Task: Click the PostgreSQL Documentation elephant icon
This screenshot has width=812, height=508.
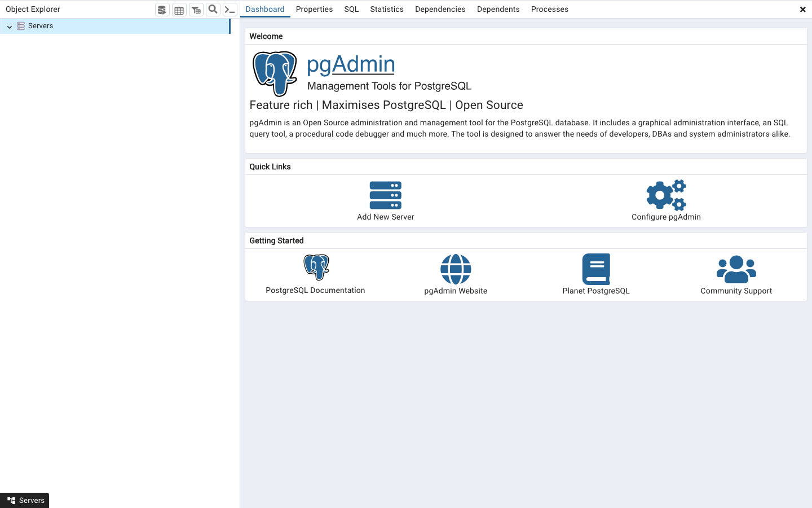Action: [316, 267]
